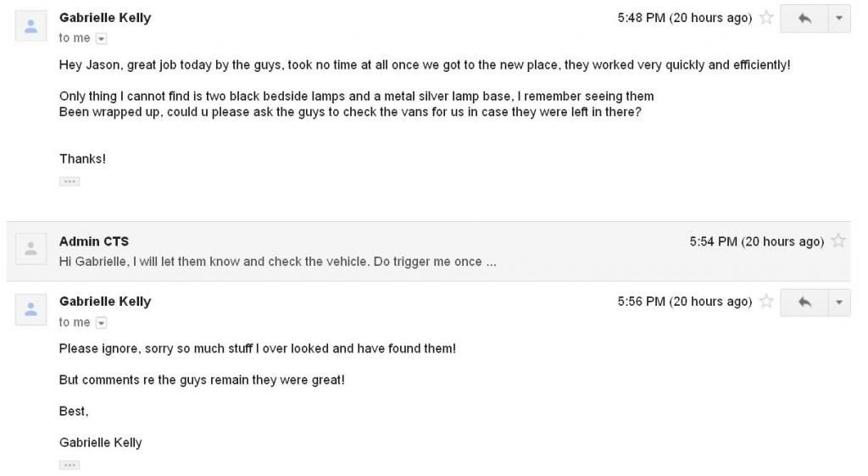Image resolution: width=868 pixels, height=476 pixels.
Task: Open more options for 5:56 PM message
Action: click(x=839, y=302)
